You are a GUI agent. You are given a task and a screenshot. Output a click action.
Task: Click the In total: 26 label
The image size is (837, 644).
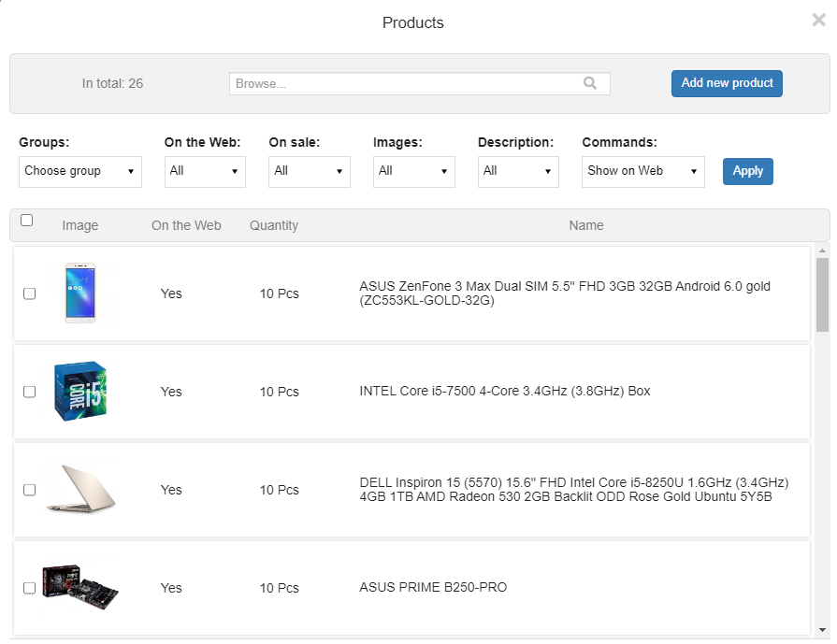point(112,83)
